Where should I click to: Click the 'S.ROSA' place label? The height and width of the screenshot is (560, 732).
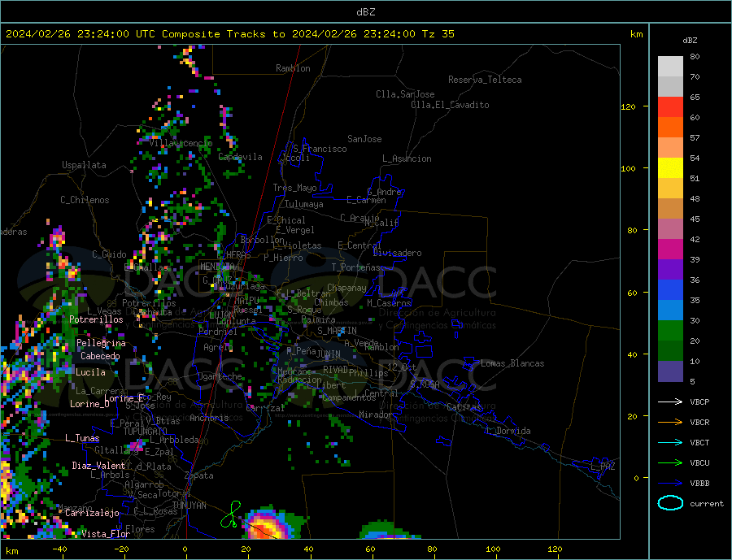point(425,384)
